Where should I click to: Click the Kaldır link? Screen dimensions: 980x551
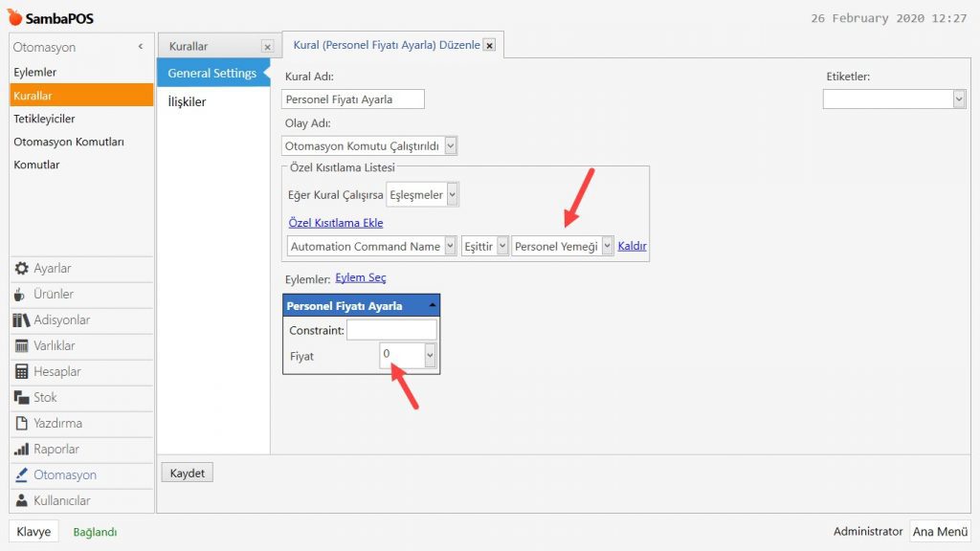click(x=632, y=246)
